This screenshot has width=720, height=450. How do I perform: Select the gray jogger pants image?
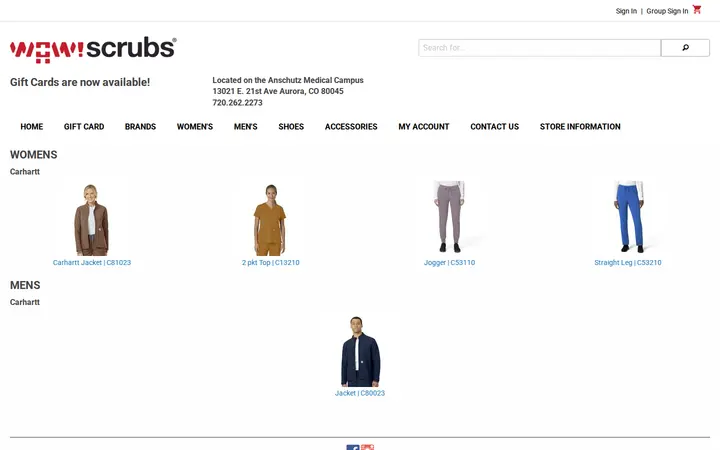[449, 217]
